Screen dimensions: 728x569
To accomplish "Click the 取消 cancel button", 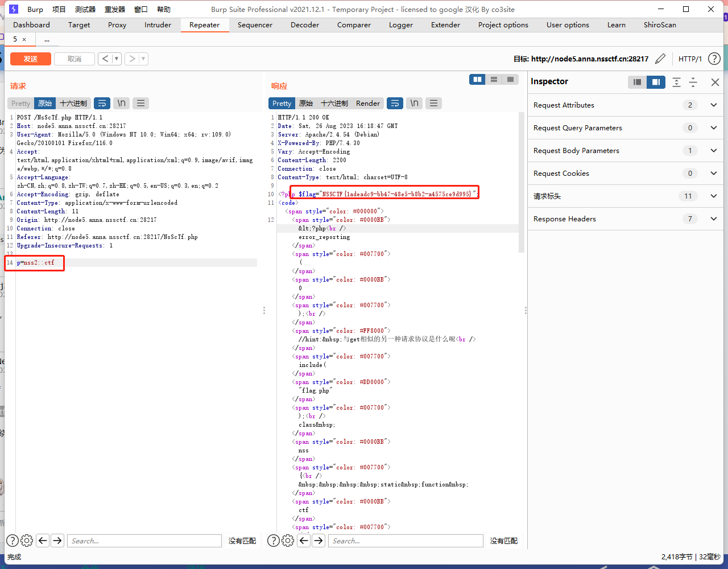I will (x=75, y=59).
